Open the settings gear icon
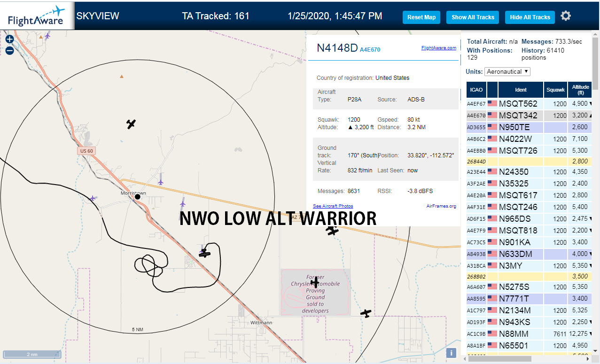Screen dimensions: 600x364 point(566,16)
